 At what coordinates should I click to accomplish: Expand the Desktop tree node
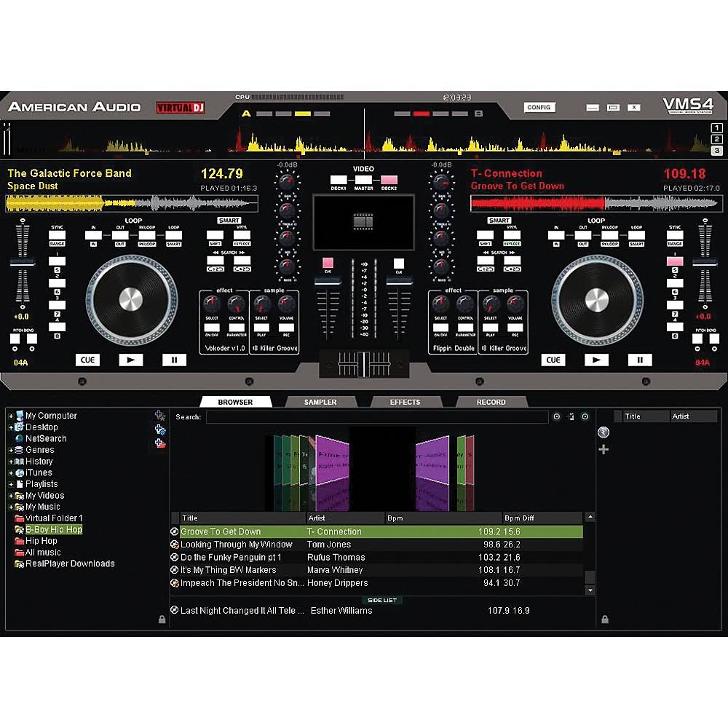(x=11, y=427)
